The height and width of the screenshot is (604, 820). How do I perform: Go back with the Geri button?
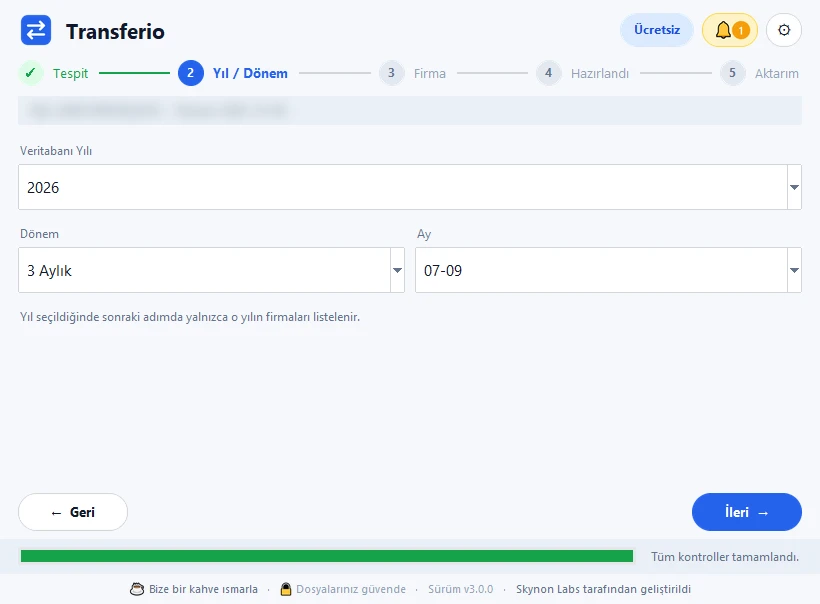73,512
